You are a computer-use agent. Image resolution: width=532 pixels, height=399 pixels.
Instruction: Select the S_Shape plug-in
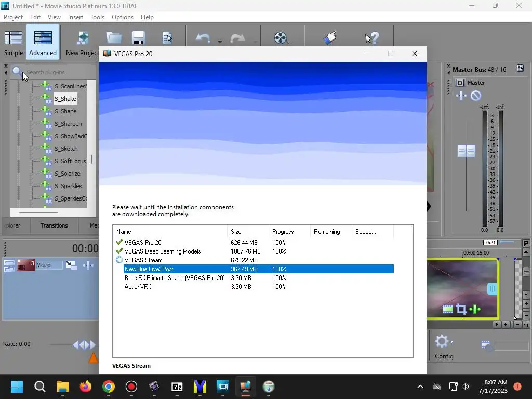pos(65,111)
